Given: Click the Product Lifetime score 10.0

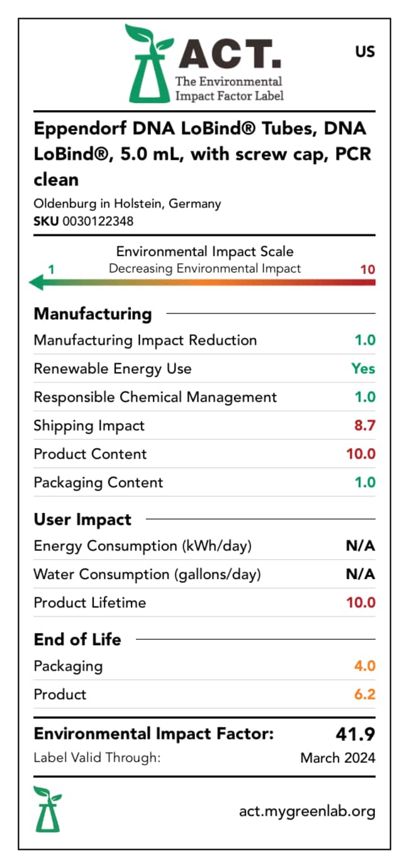Looking at the screenshot, I should tap(361, 602).
